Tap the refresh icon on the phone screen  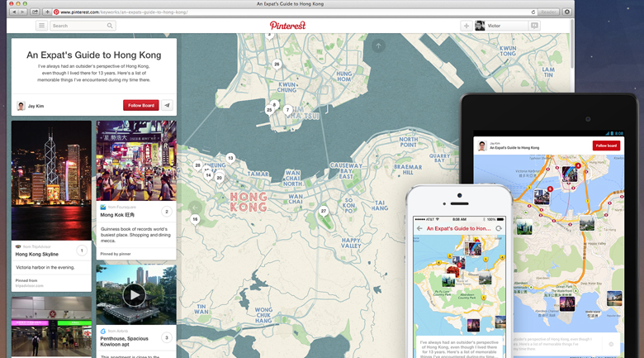coord(499,228)
